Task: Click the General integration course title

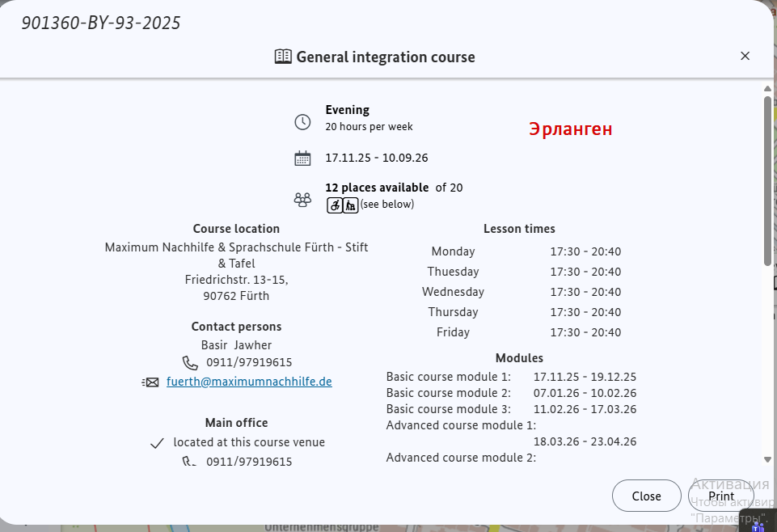Action: click(386, 57)
